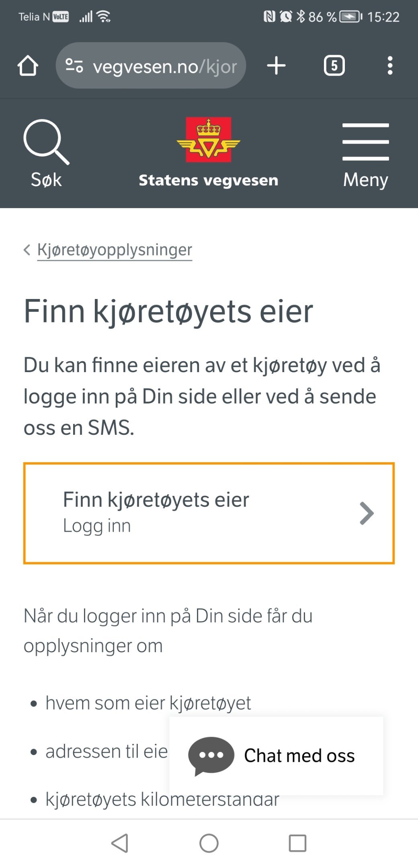The width and height of the screenshot is (418, 868).
Task: Follow the Kjøretøyopplysninger breadcrumb link
Action: pos(115,250)
